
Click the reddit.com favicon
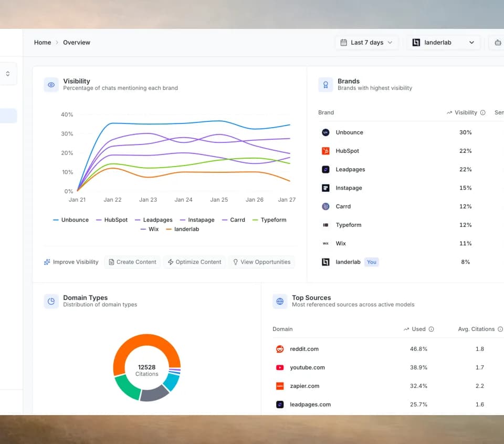click(x=280, y=349)
